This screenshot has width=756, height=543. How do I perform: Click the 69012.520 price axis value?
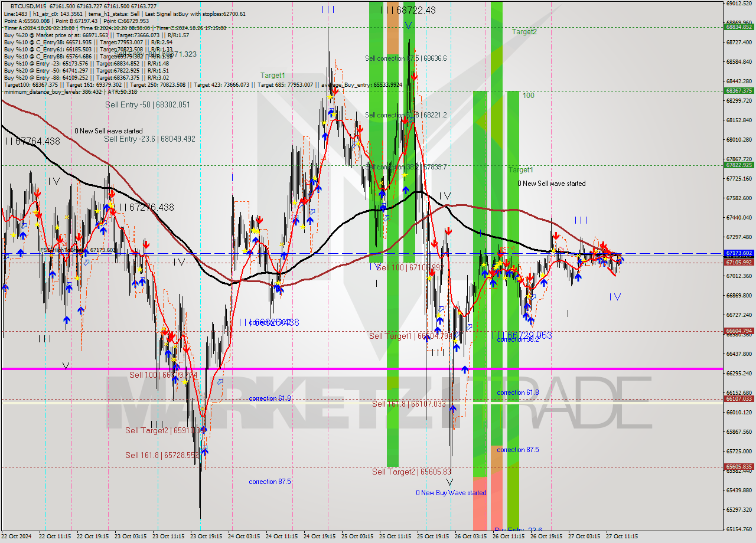(739, 4)
